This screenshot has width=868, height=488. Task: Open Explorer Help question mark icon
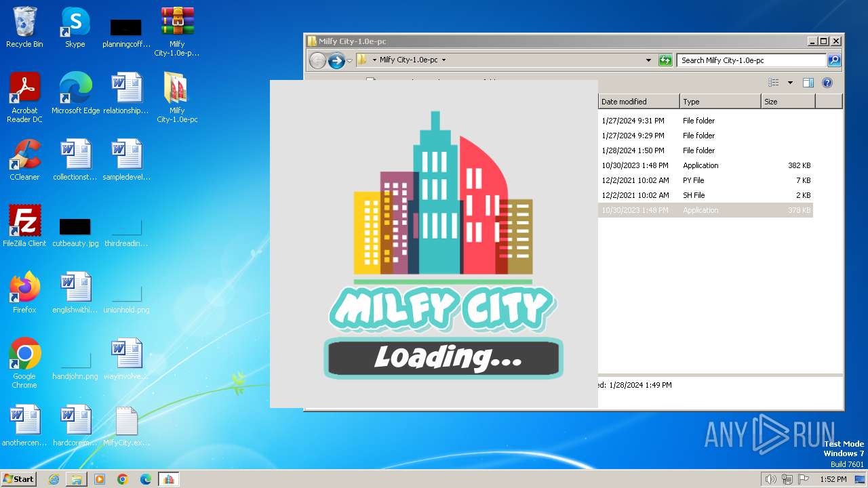coord(827,83)
